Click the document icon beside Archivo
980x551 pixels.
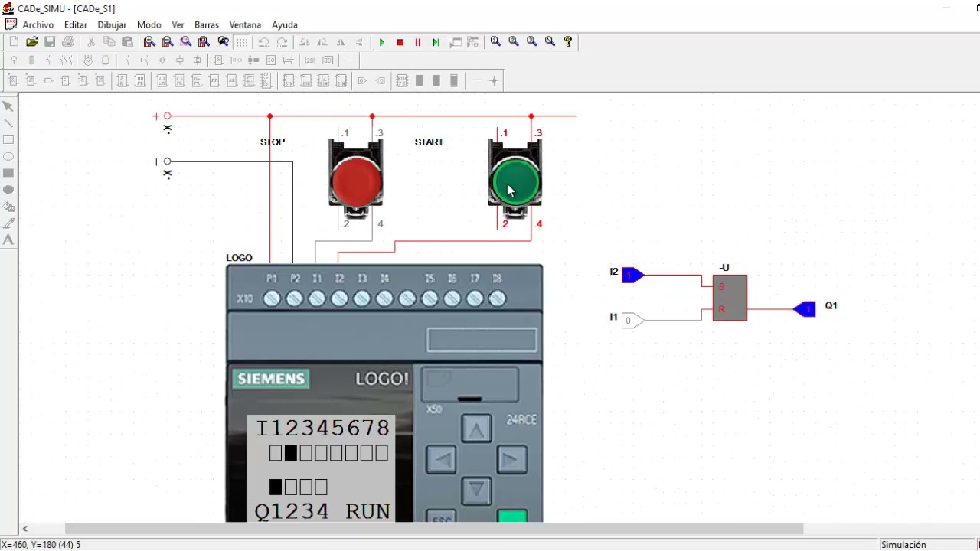pyautogui.click(x=10, y=24)
